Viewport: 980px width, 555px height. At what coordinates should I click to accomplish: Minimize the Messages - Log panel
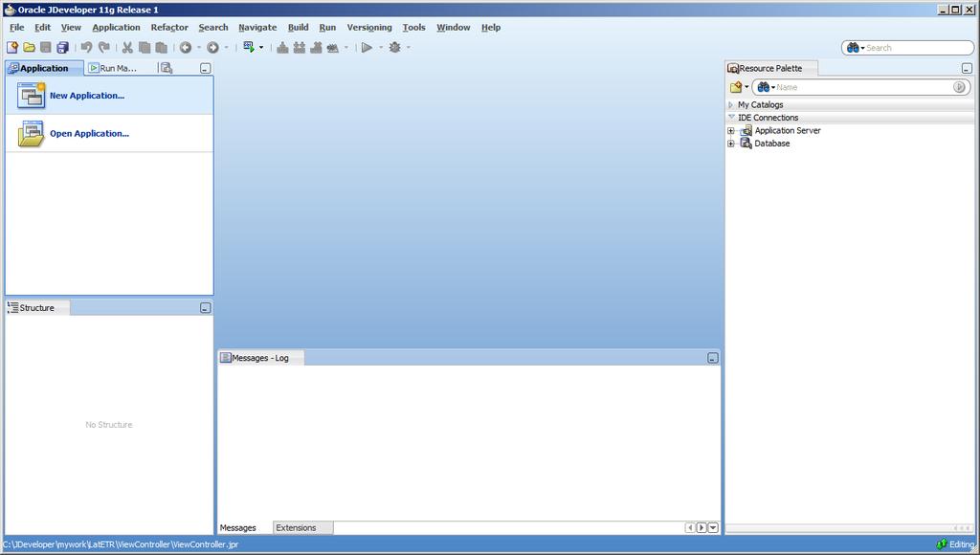(712, 358)
